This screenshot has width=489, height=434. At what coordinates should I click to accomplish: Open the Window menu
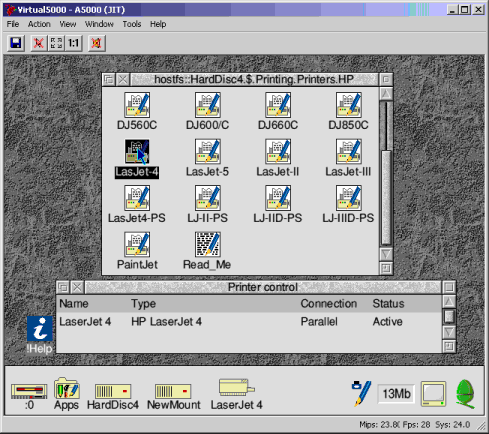99,24
